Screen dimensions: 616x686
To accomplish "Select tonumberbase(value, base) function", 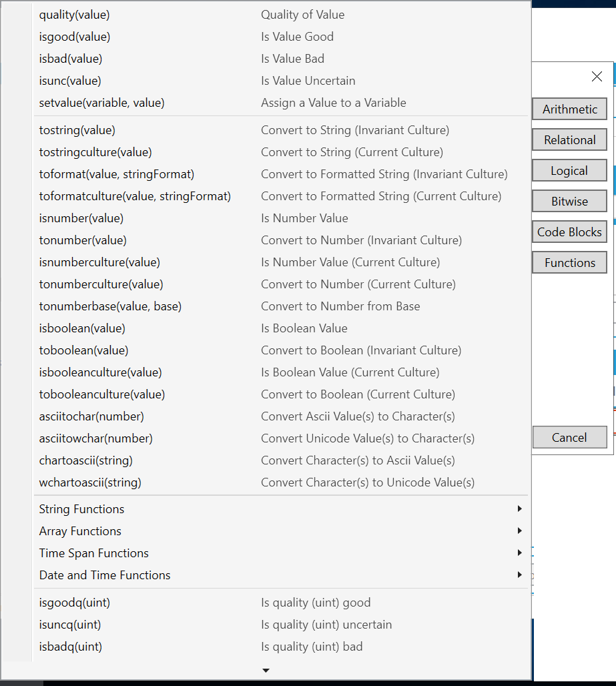I will coord(110,306).
